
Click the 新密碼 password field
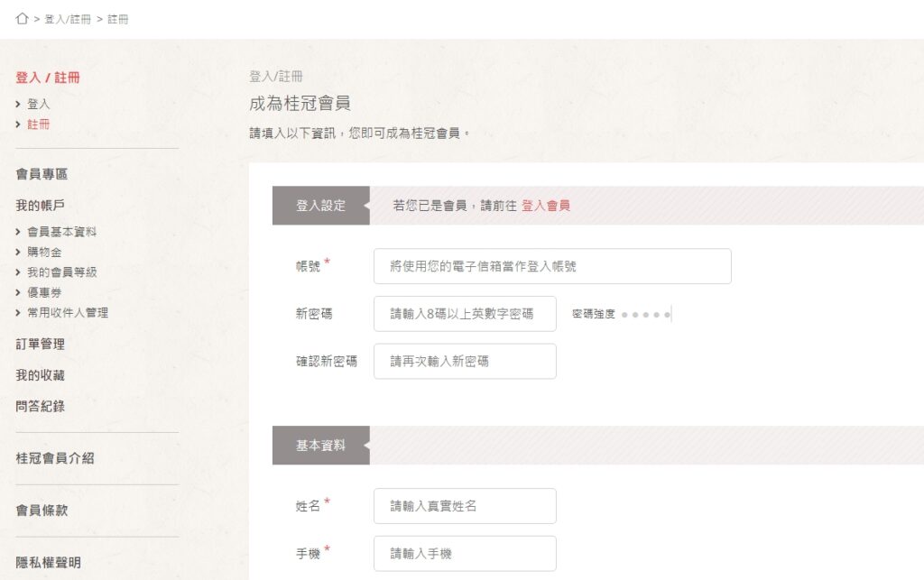(465, 314)
